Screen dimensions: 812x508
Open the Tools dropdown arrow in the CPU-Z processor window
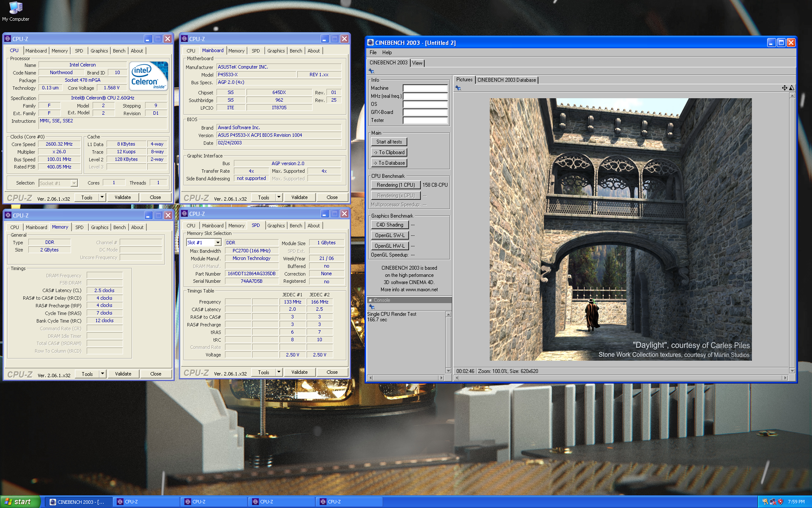tap(102, 197)
